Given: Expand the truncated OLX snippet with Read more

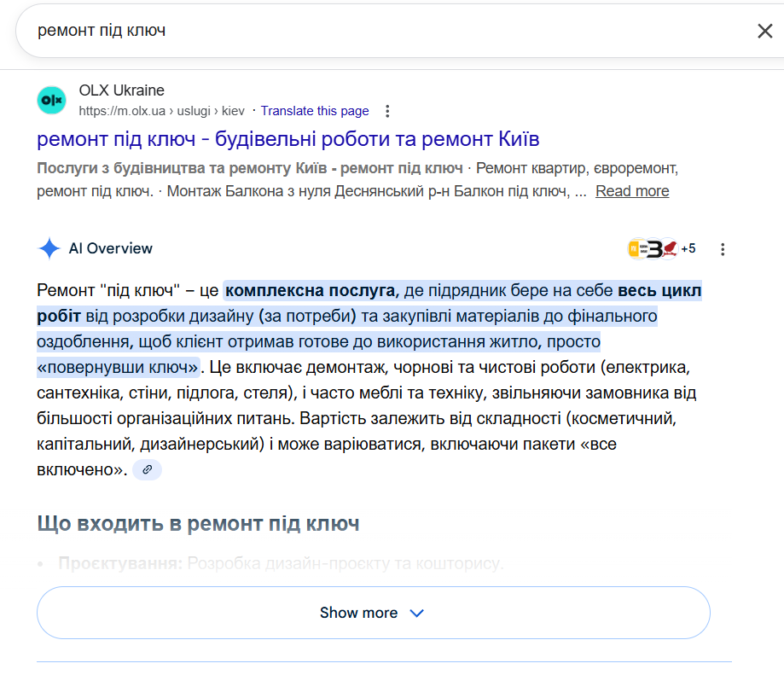Looking at the screenshot, I should pos(631,190).
